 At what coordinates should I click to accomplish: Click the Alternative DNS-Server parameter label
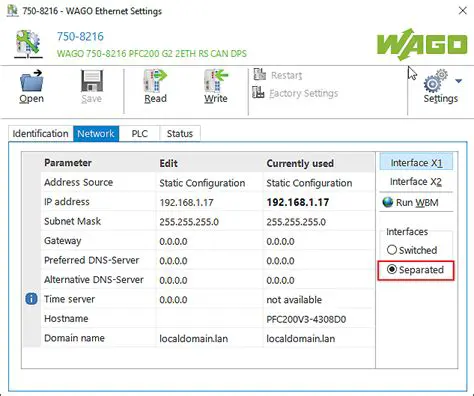[x=94, y=279]
